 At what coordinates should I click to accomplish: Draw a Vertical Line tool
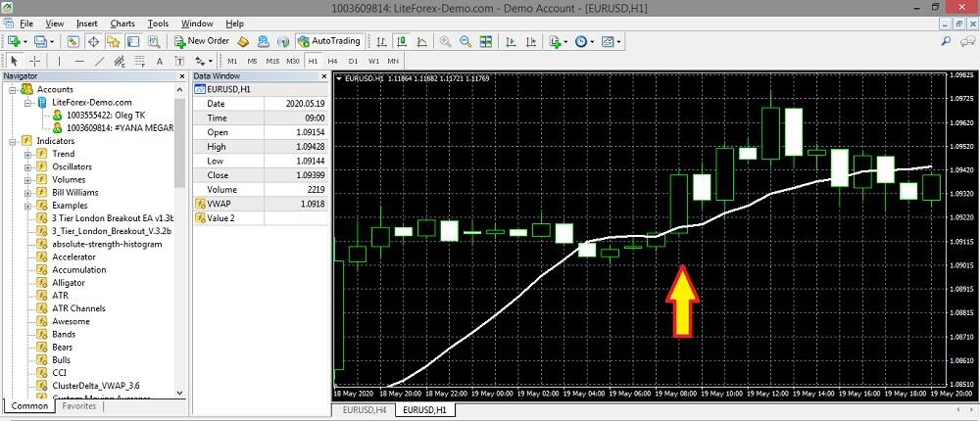tap(60, 62)
